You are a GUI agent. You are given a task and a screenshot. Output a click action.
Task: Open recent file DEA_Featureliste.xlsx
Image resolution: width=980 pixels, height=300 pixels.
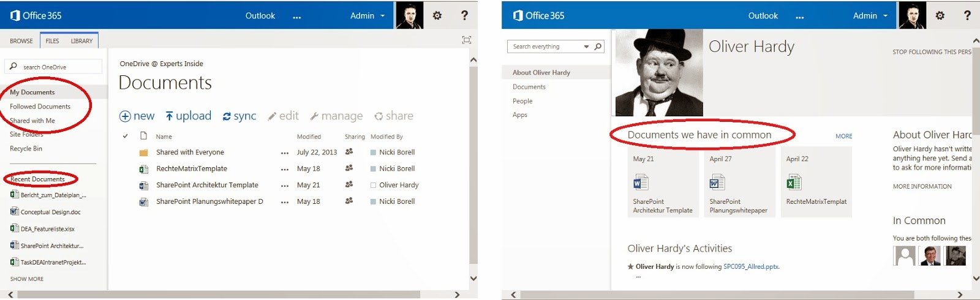(x=42, y=228)
